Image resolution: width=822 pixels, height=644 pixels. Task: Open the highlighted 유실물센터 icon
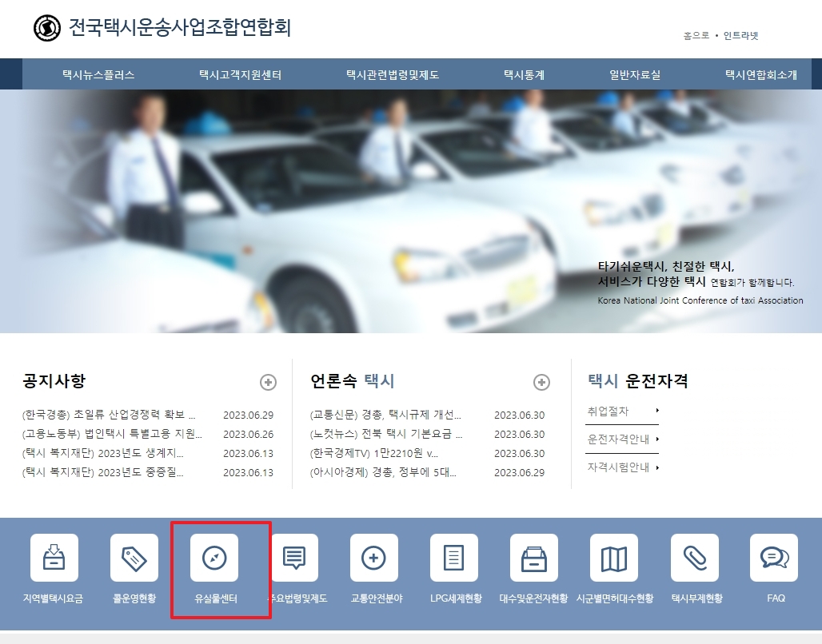(x=214, y=558)
